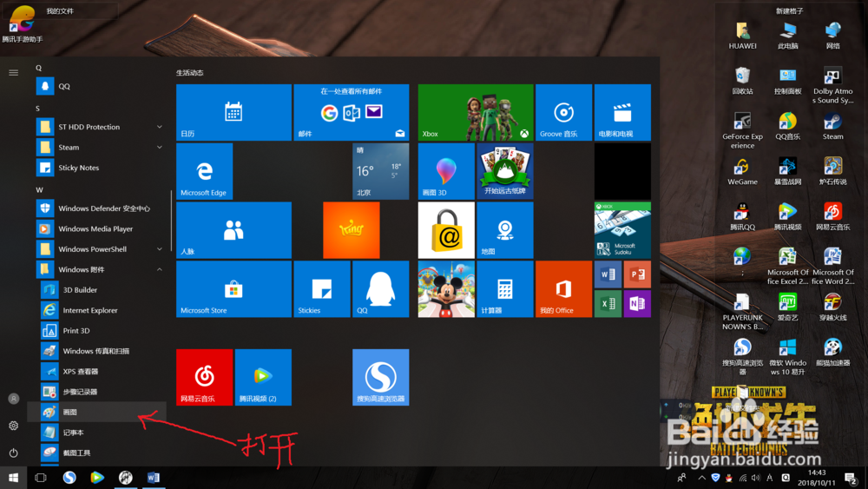Open the volume tray icon

click(x=756, y=478)
